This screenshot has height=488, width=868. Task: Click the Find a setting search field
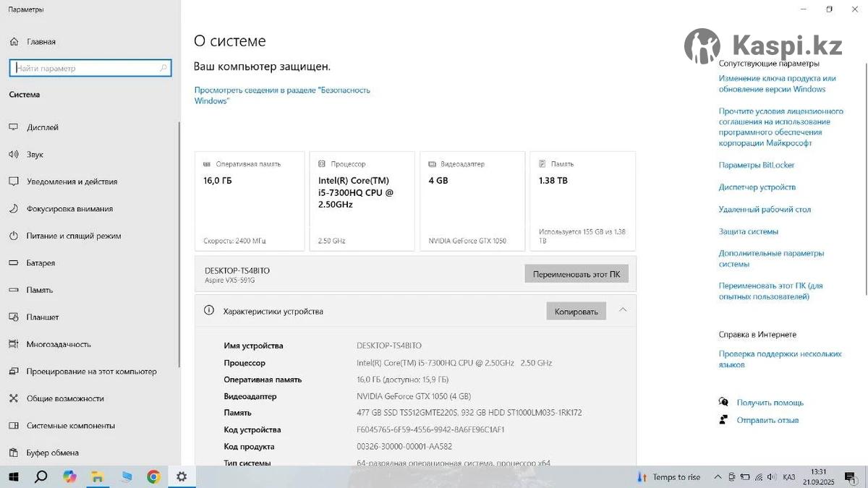(85, 69)
